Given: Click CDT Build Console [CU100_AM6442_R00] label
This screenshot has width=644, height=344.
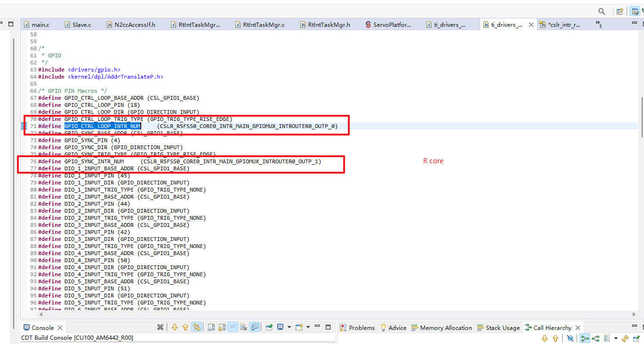Looking at the screenshot, I should click(77, 338).
